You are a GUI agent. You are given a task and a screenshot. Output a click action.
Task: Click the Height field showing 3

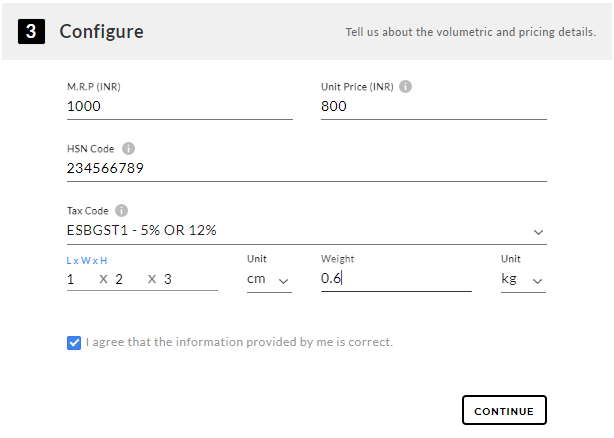coord(190,279)
